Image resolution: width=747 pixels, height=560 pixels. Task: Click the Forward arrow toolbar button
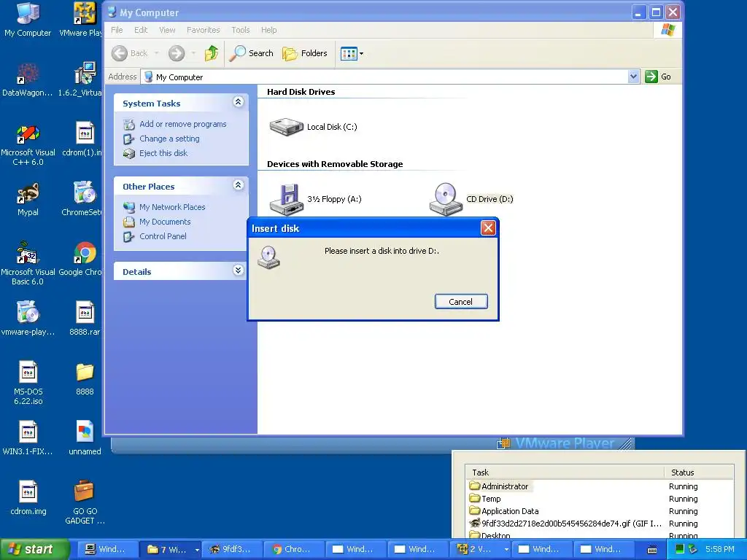pos(177,53)
